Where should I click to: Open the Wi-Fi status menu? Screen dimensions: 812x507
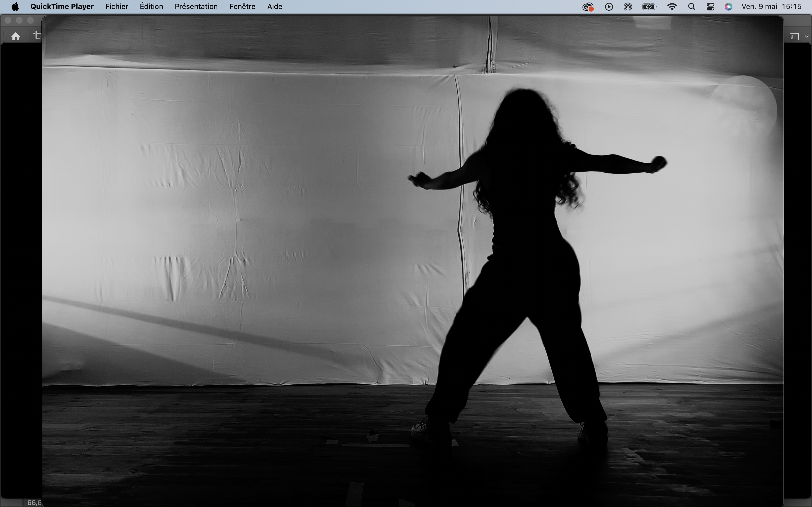pos(672,7)
